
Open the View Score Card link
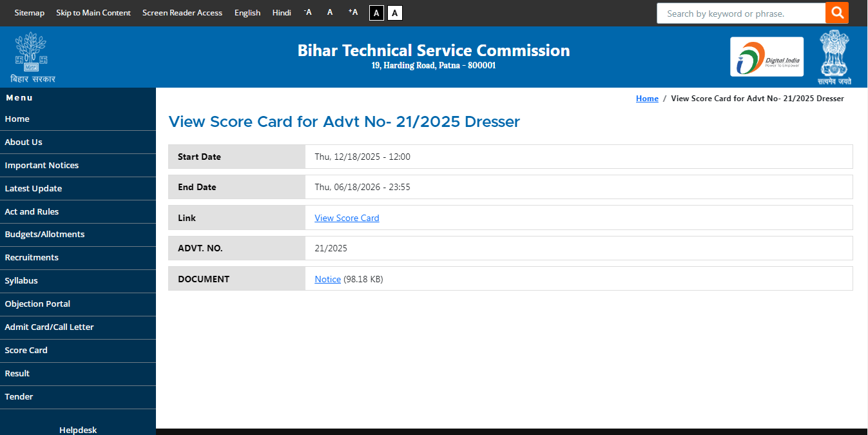coord(347,217)
